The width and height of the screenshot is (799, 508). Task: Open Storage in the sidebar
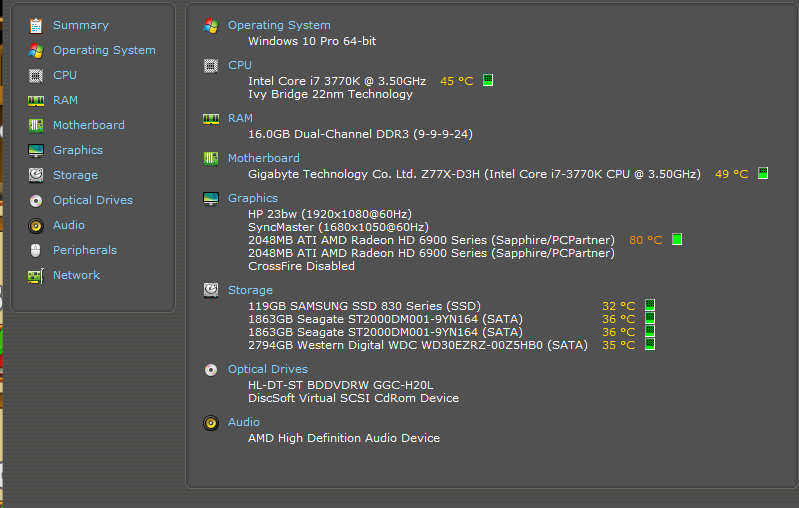(x=75, y=175)
